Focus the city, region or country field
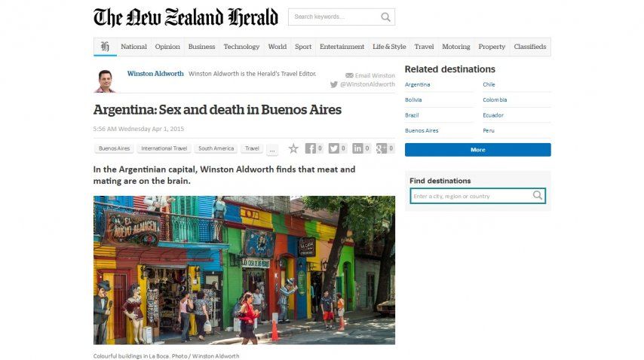The image size is (644, 360). [471, 196]
